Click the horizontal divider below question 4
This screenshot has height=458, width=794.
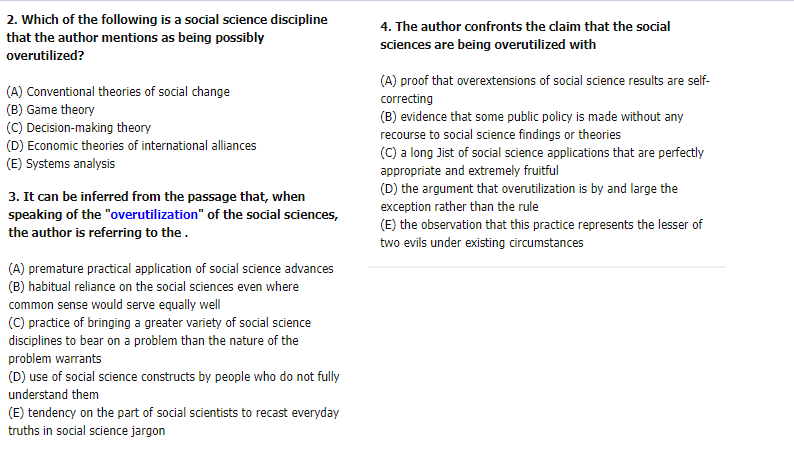tap(547, 267)
